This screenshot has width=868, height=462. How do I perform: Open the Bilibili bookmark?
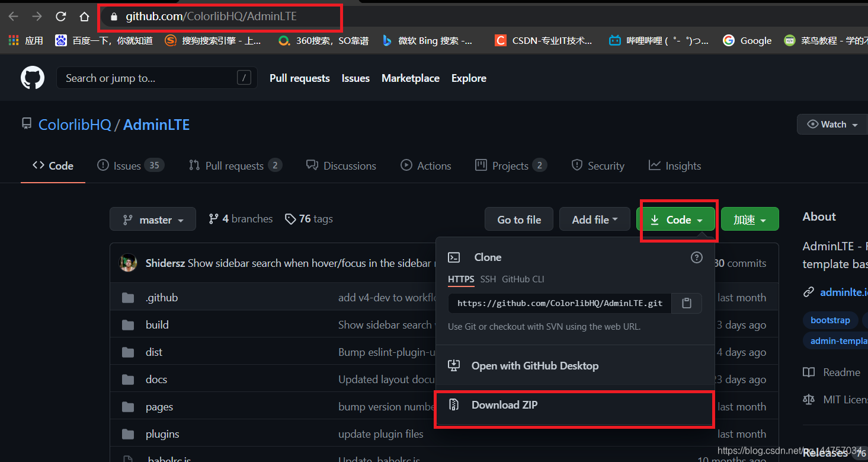click(659, 40)
